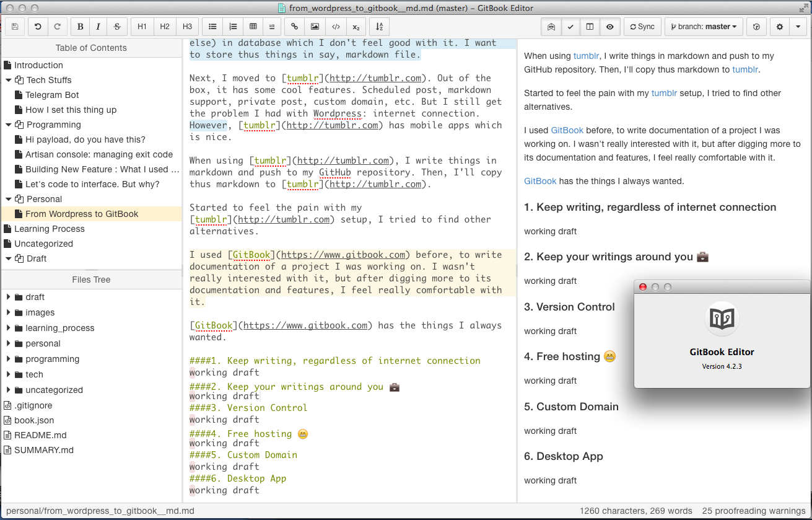Apply bold formatting
The height and width of the screenshot is (520, 812).
pos(81,27)
